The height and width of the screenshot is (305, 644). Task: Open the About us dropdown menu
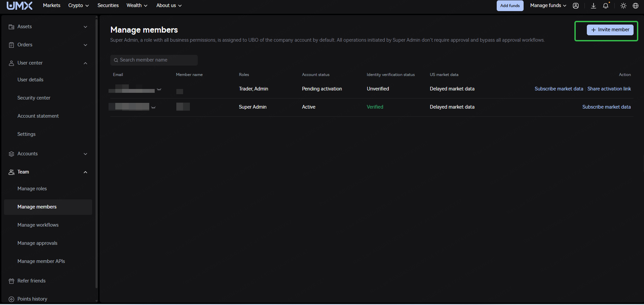[169, 5]
